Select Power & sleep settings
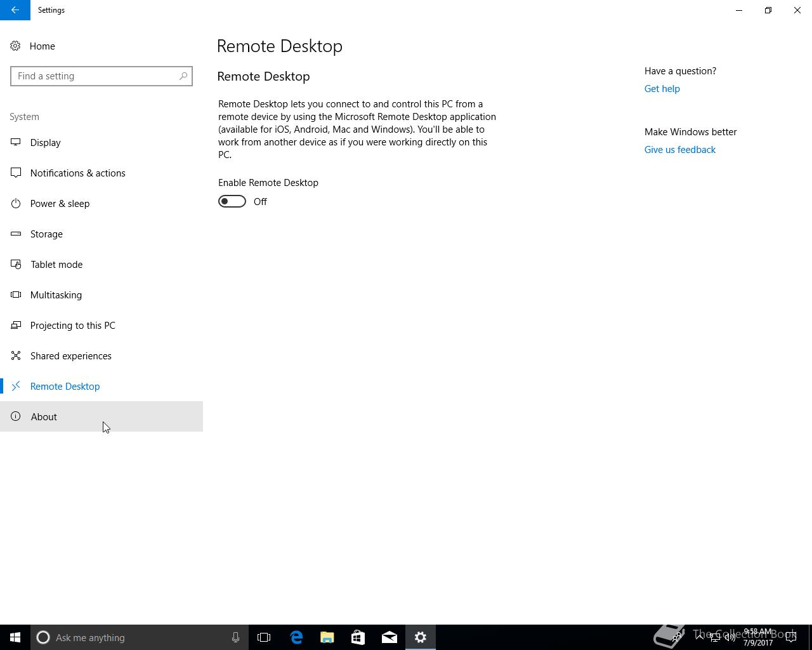The height and width of the screenshot is (650, 812). click(101, 203)
